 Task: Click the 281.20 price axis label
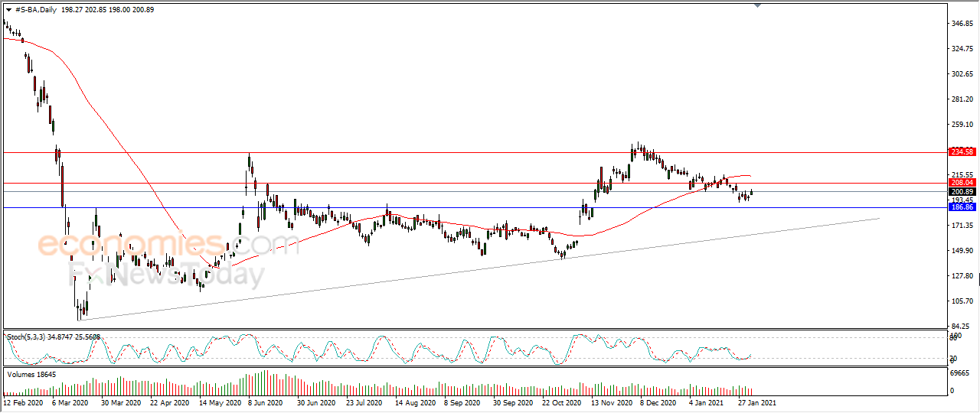[962, 99]
